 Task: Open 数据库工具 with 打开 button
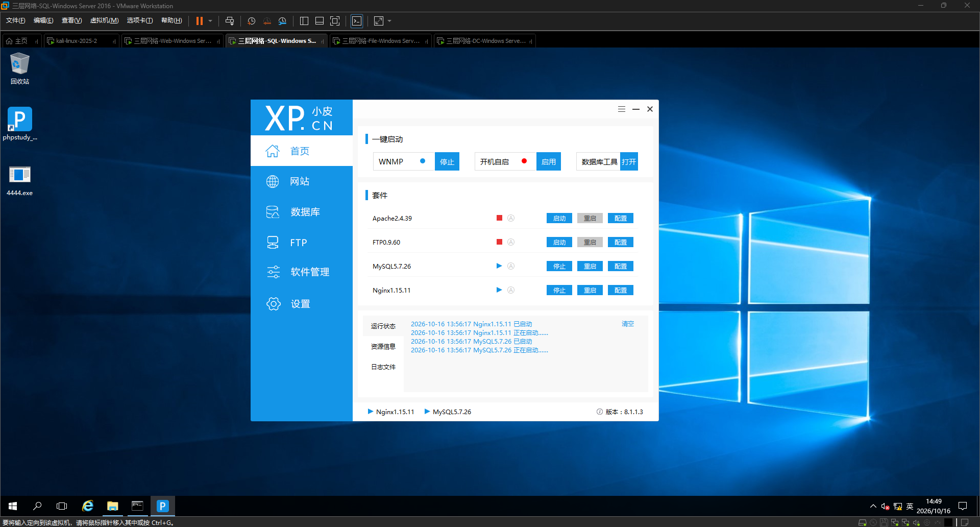[x=629, y=161]
